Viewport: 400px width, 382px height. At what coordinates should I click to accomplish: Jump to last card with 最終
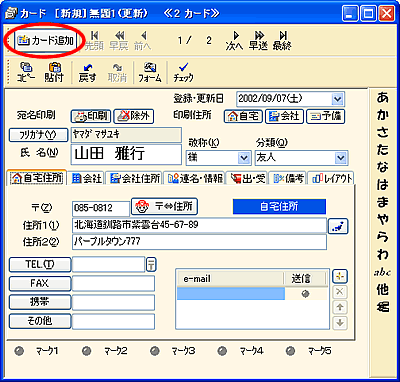[282, 41]
